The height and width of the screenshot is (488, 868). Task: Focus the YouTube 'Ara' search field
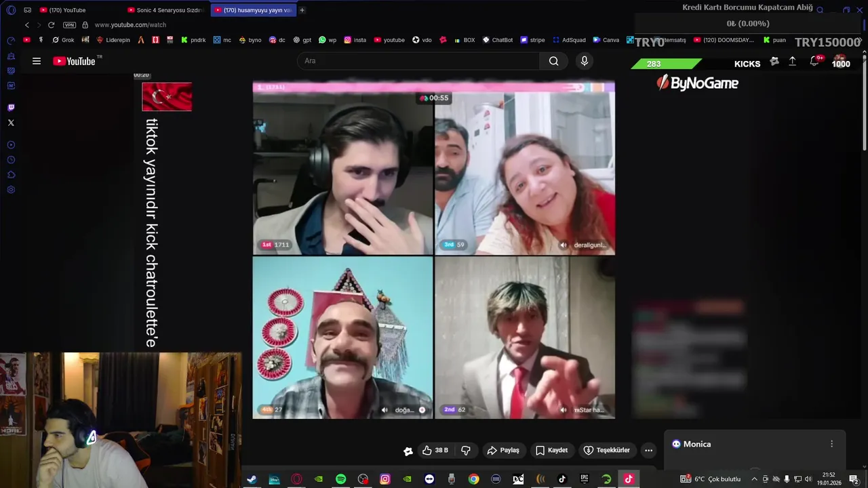coord(418,61)
